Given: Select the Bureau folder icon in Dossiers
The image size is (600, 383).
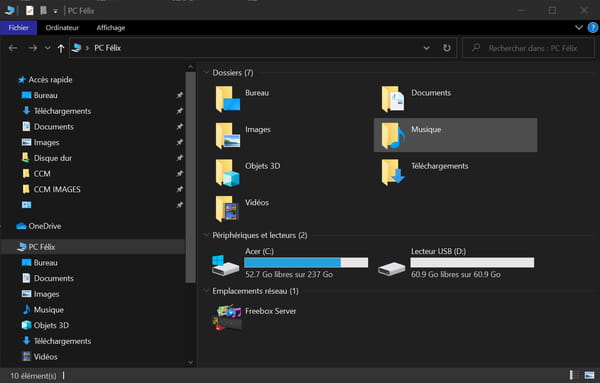Looking at the screenshot, I should pos(228,99).
